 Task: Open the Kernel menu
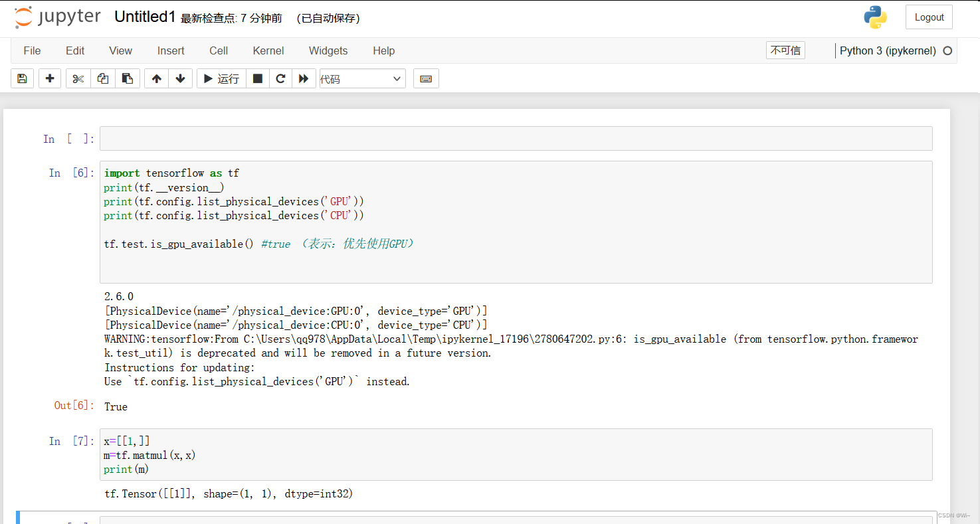pos(268,50)
